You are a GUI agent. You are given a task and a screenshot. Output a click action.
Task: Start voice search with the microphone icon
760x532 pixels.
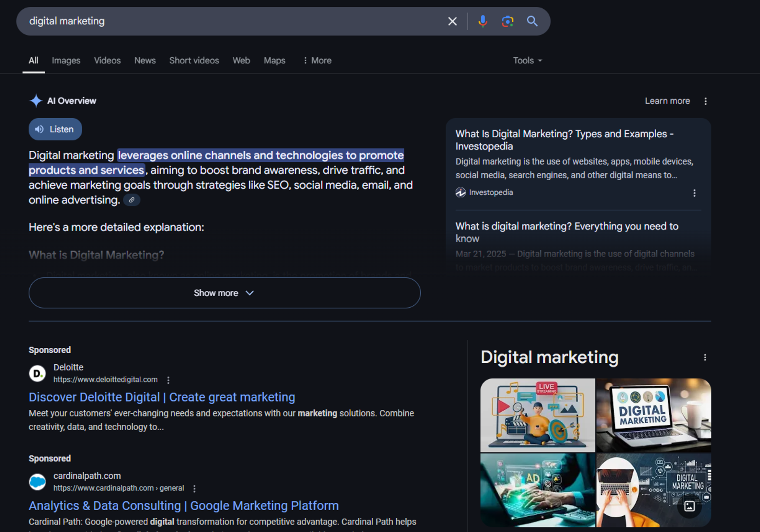coord(483,21)
